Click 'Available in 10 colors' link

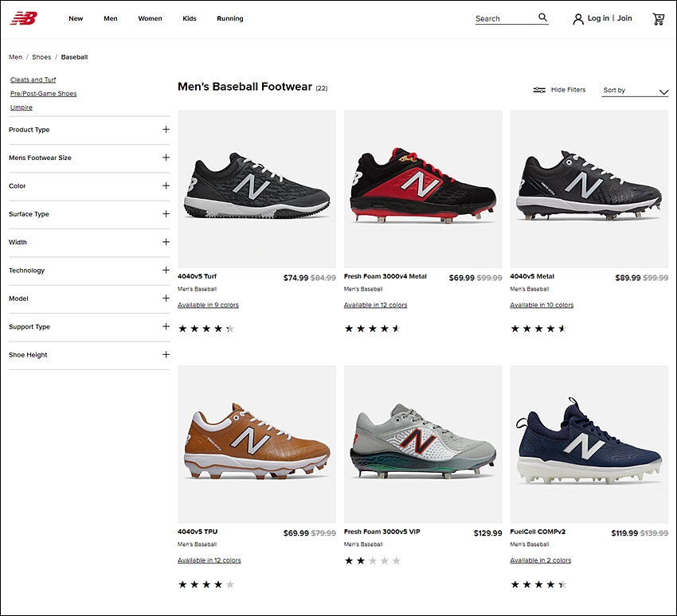(x=542, y=305)
